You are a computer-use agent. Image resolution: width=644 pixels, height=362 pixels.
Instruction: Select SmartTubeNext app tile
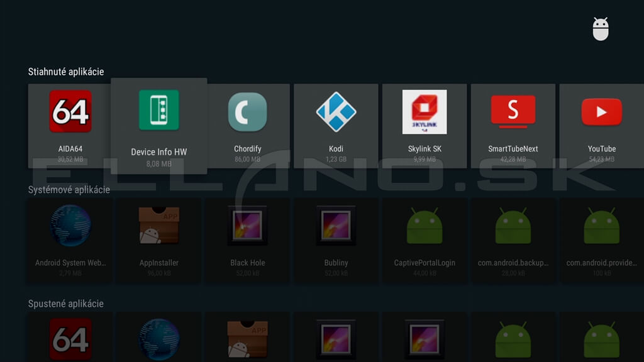(513, 126)
